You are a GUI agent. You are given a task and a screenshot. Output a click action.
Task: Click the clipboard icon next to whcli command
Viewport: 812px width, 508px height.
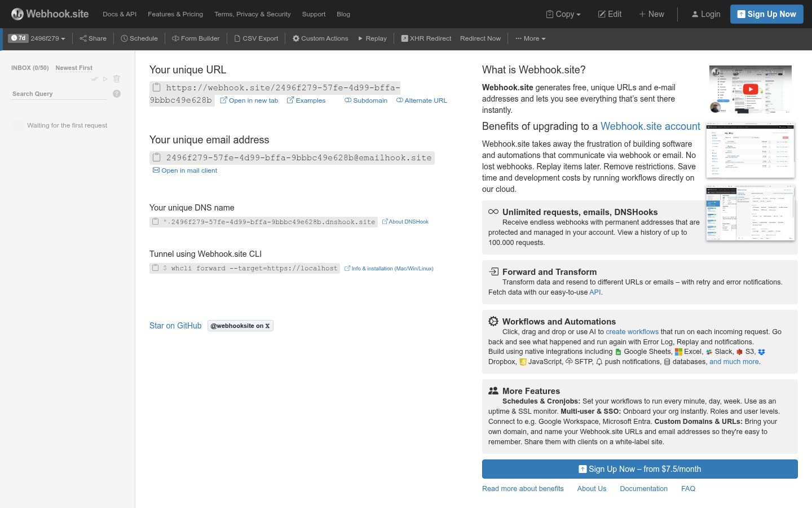pyautogui.click(x=156, y=268)
